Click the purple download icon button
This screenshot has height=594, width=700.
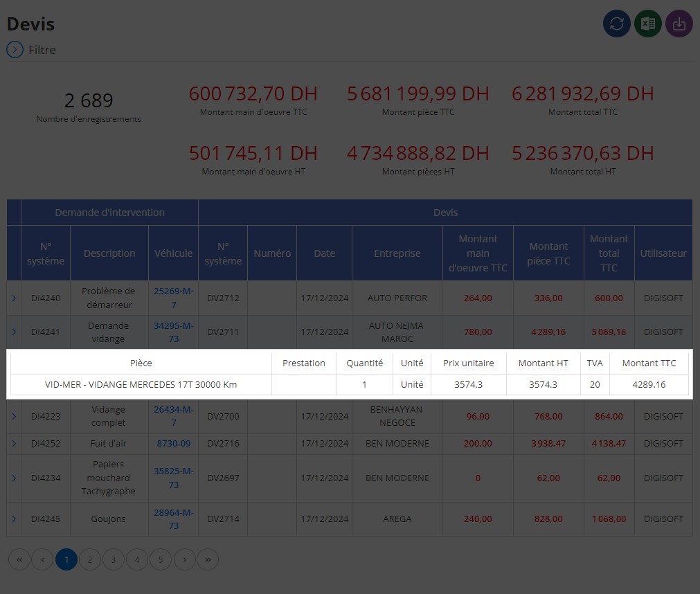click(679, 24)
